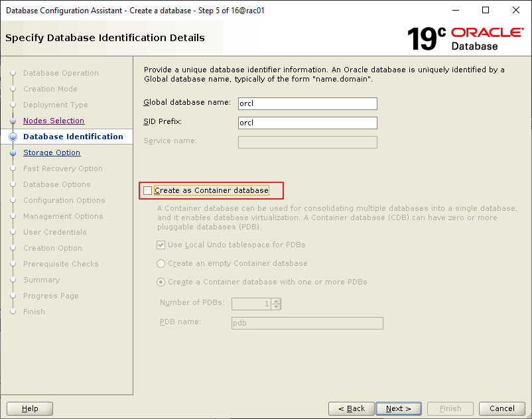
Task: Click the Oracle Database 19c logo
Action: (464, 39)
